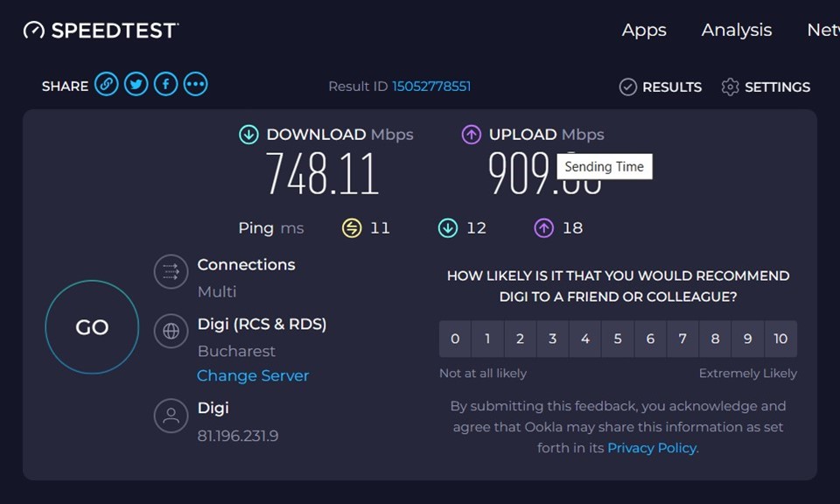Open the Privacy Policy link
Viewport: 840px width, 504px height.
(652, 448)
